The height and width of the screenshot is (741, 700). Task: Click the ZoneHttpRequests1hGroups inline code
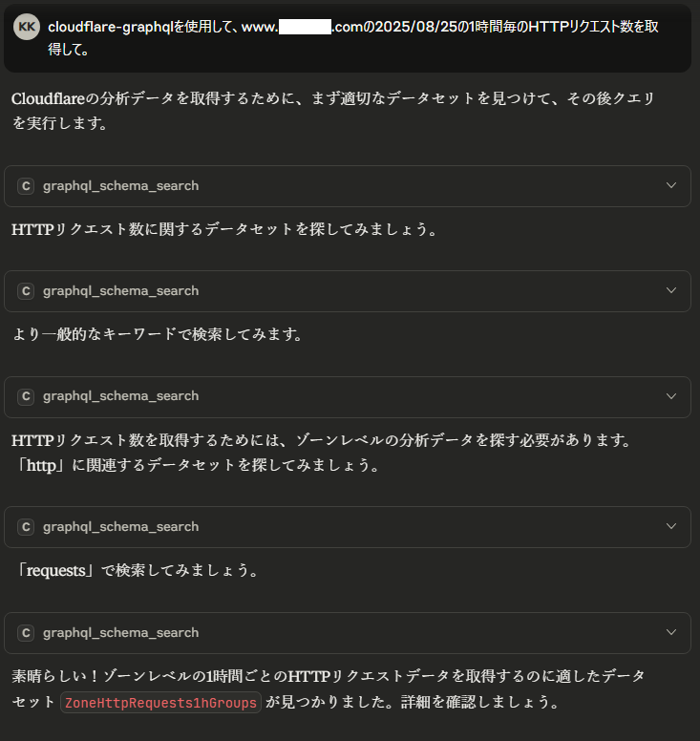[x=160, y=704]
